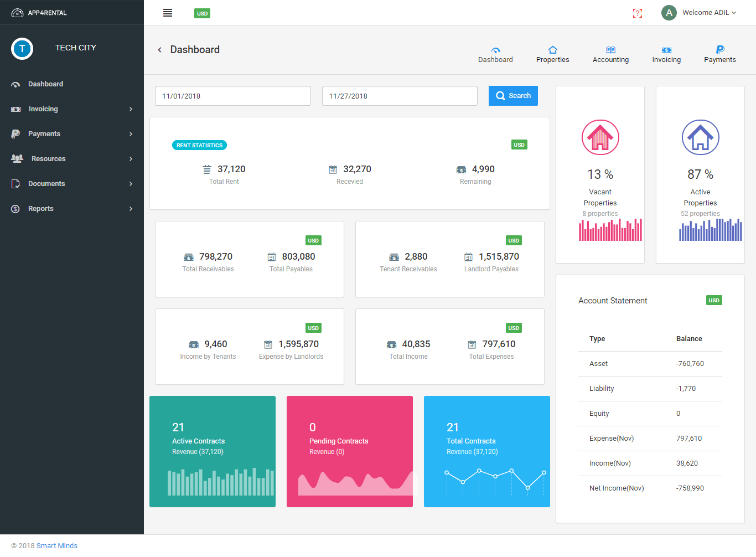Viewport: 756px width, 557px height.
Task: Click the Total Expenses calculator icon
Action: 472,344
